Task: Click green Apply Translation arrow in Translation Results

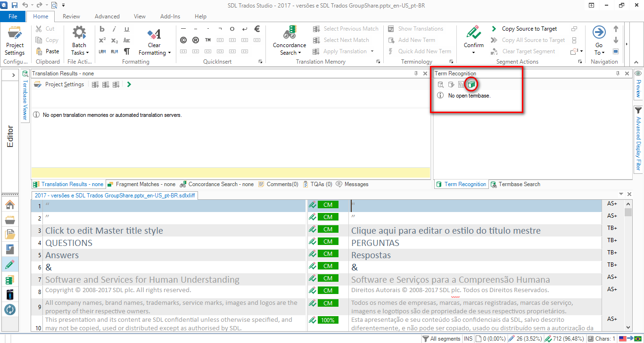Action: click(129, 84)
